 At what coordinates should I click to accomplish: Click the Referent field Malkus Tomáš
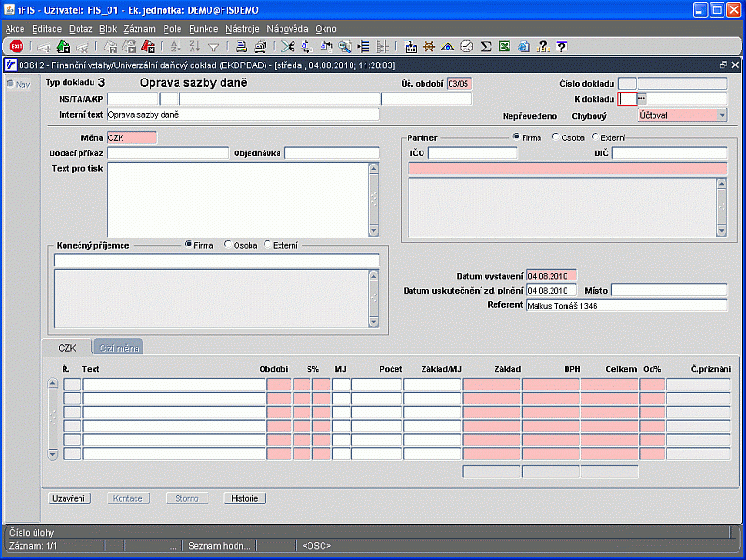[x=626, y=306]
